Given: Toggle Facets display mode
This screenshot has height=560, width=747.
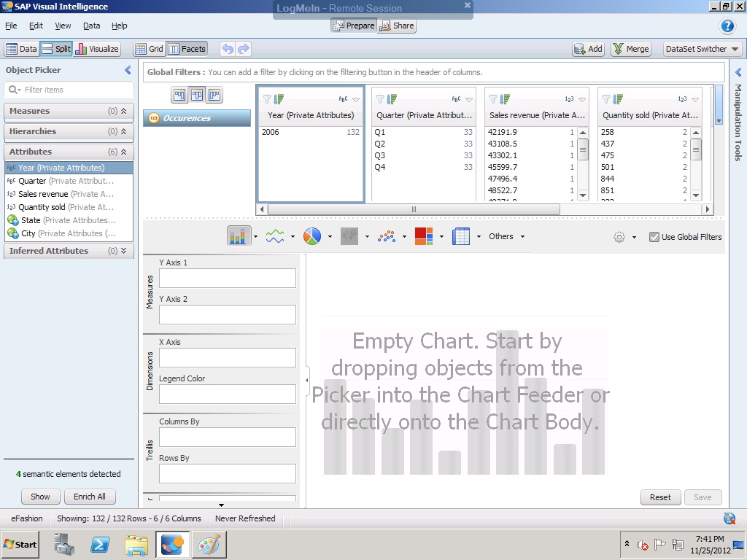Looking at the screenshot, I should pos(187,49).
